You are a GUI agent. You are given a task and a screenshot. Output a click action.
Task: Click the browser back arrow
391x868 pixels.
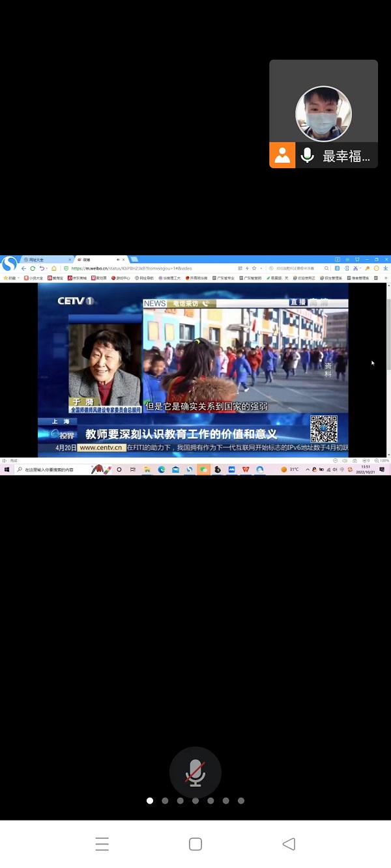[x=24, y=268]
